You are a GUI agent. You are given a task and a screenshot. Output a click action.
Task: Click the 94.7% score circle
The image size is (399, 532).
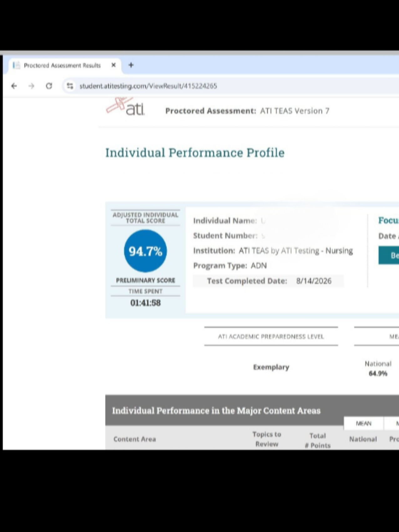pos(145,251)
